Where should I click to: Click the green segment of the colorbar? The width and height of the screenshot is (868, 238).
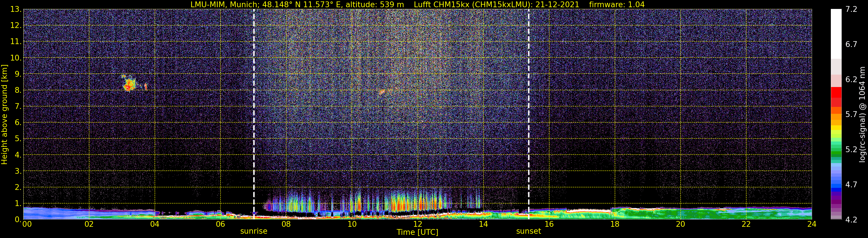836,153
